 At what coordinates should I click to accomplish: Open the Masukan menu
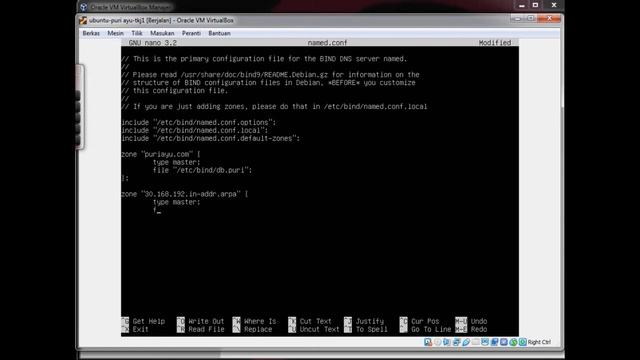(162, 33)
